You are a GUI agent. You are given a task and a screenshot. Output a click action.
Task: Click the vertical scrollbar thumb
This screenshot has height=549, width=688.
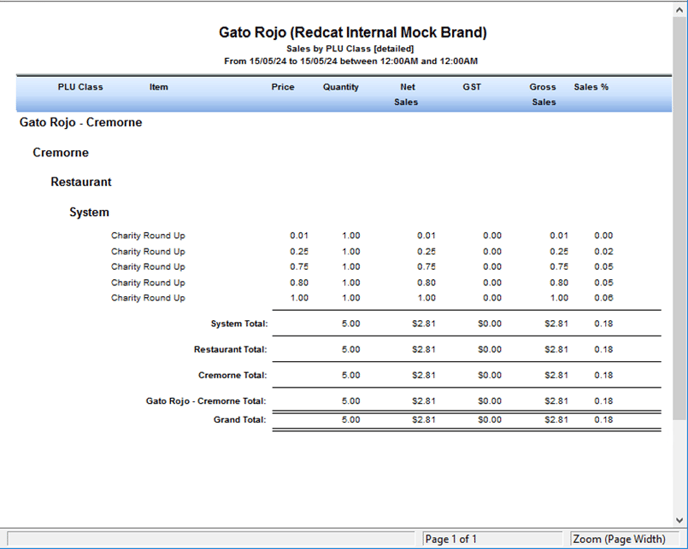[680, 218]
